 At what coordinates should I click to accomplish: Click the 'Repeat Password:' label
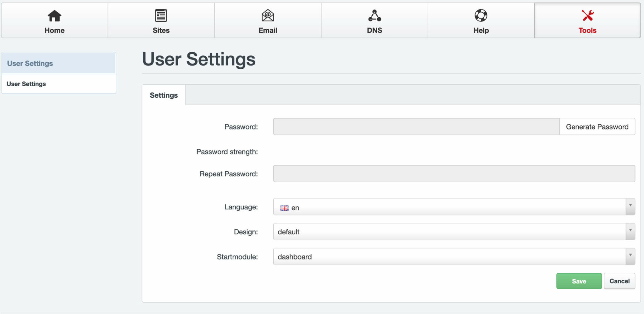coord(229,174)
